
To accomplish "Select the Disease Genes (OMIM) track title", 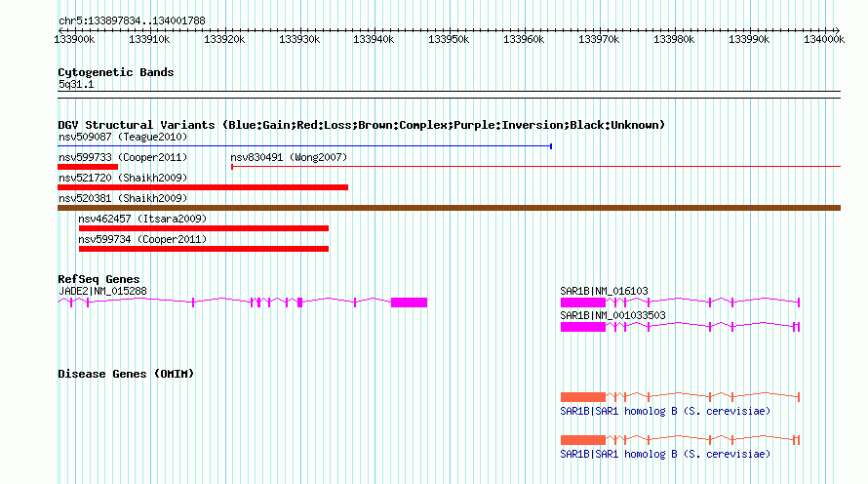I will coord(126,374).
